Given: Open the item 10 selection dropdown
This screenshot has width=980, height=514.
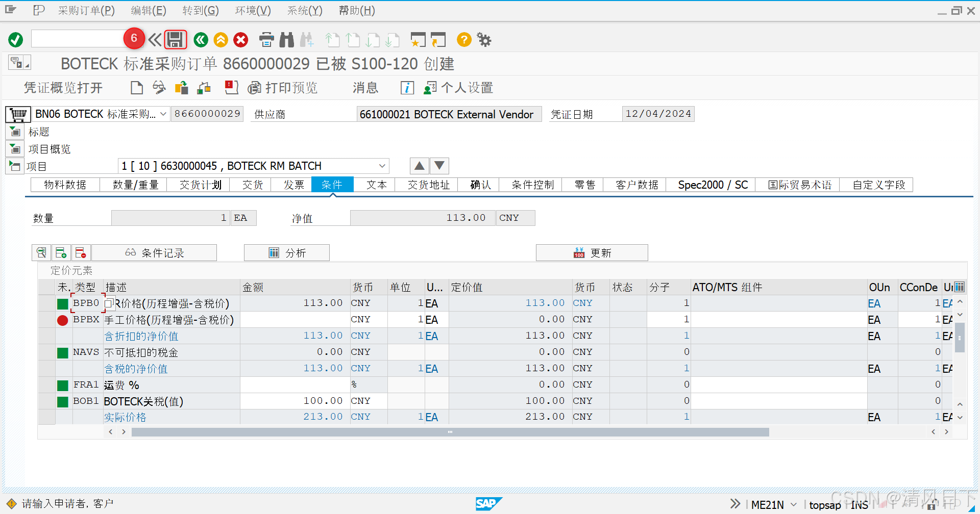Looking at the screenshot, I should (382, 166).
